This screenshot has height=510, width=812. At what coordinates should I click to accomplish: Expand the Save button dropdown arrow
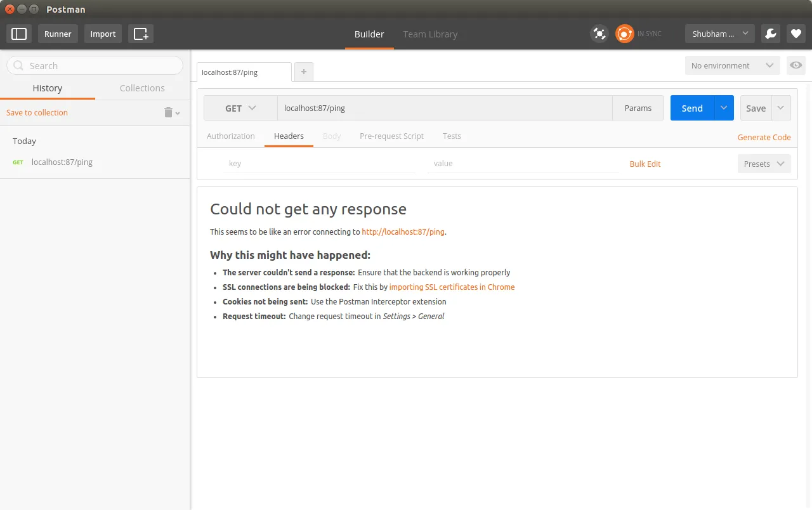781,108
